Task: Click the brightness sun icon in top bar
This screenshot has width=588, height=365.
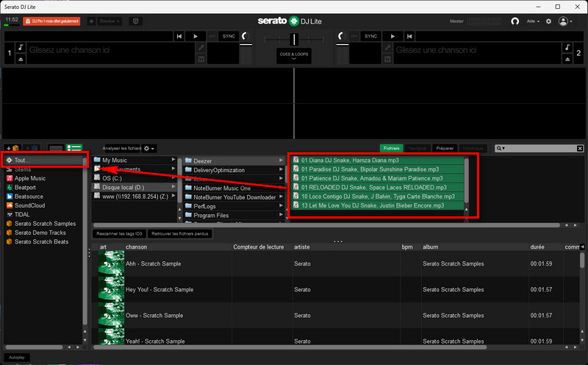Action: click(91, 21)
